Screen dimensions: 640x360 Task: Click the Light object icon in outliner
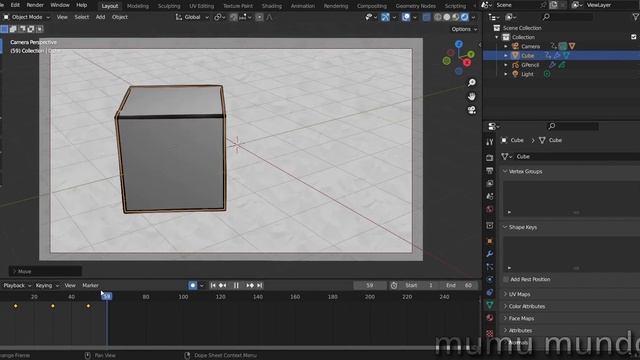click(516, 74)
